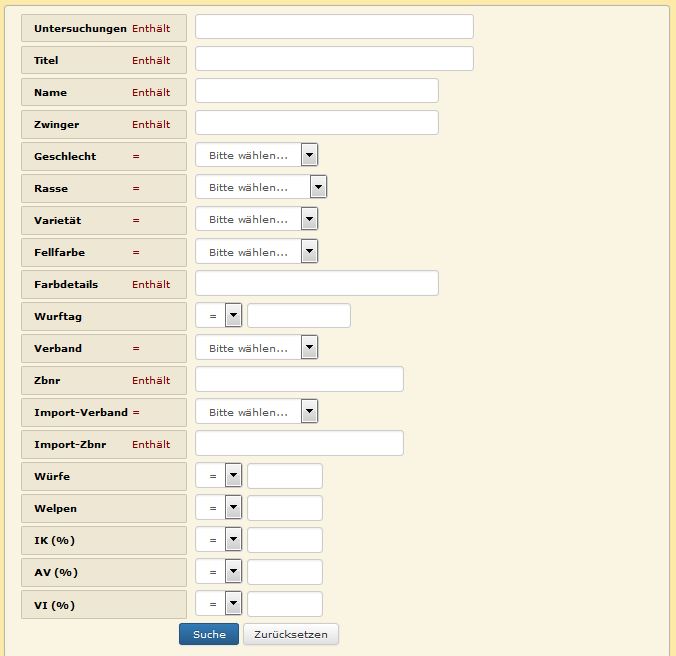Change the Welpen comparison operator
The width and height of the screenshot is (676, 656).
point(219,508)
